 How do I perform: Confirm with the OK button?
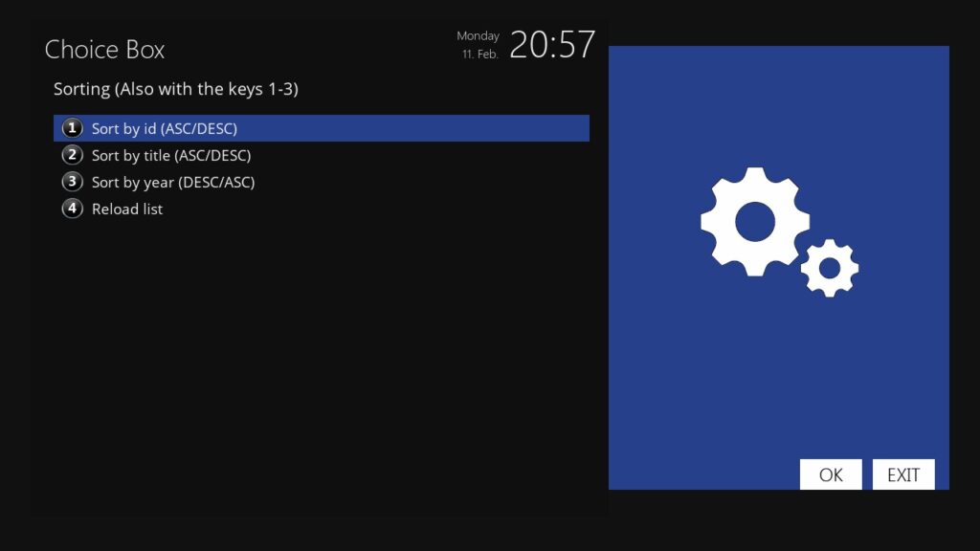(x=831, y=474)
